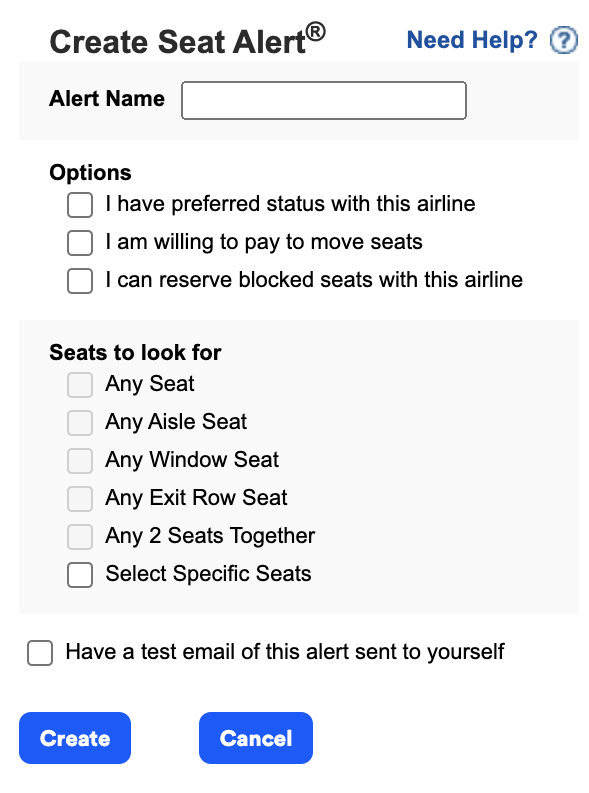The height and width of the screenshot is (793, 589).
Task: Tick the Any 2 Seats Together checkbox
Action: [80, 537]
